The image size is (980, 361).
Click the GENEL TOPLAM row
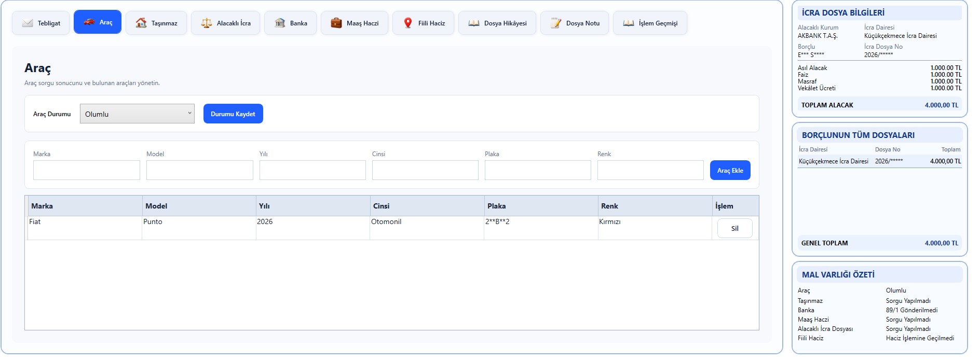coord(880,243)
